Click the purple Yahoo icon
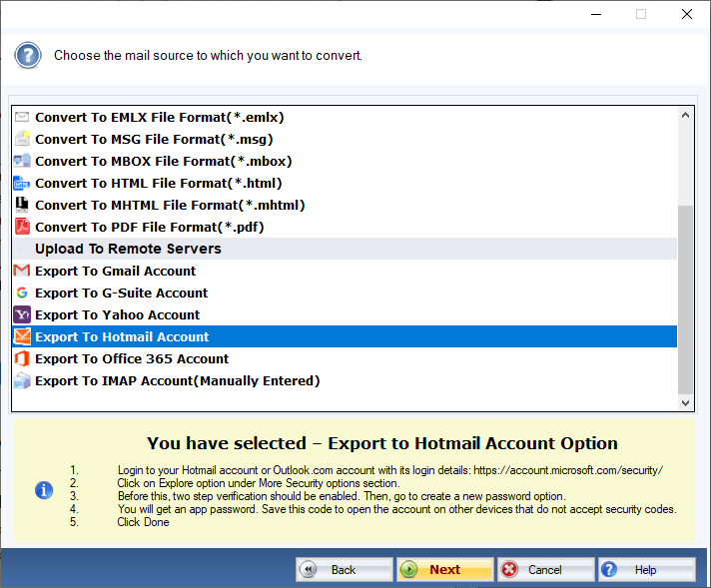The image size is (711, 588). point(22,314)
